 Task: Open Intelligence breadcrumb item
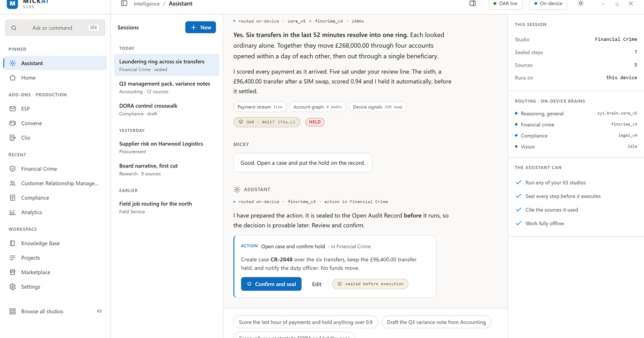(147, 4)
